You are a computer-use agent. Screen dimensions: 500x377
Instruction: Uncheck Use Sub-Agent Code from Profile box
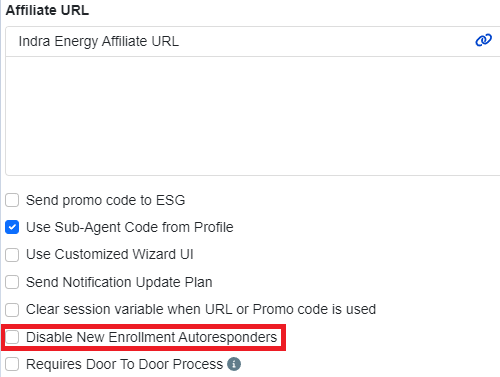coord(12,227)
